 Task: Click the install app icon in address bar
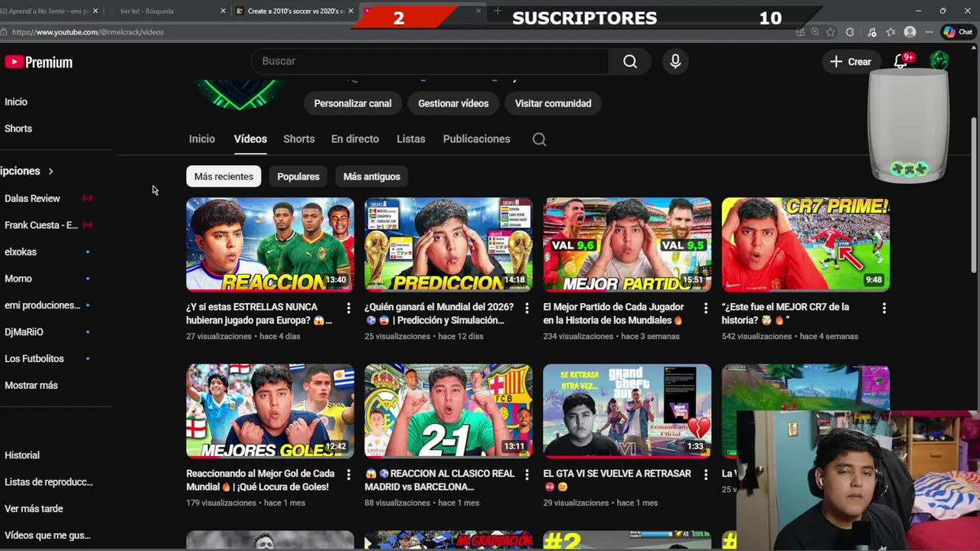pos(800,32)
